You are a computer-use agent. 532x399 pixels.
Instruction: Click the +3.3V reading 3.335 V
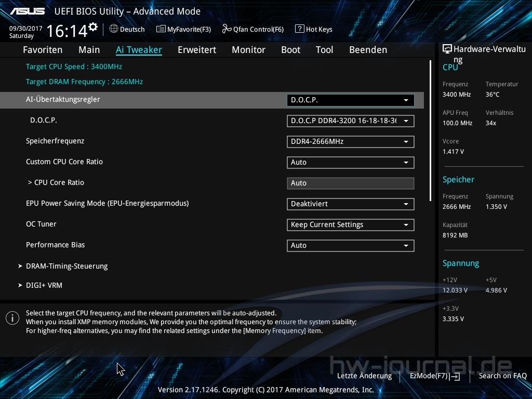[453, 319]
